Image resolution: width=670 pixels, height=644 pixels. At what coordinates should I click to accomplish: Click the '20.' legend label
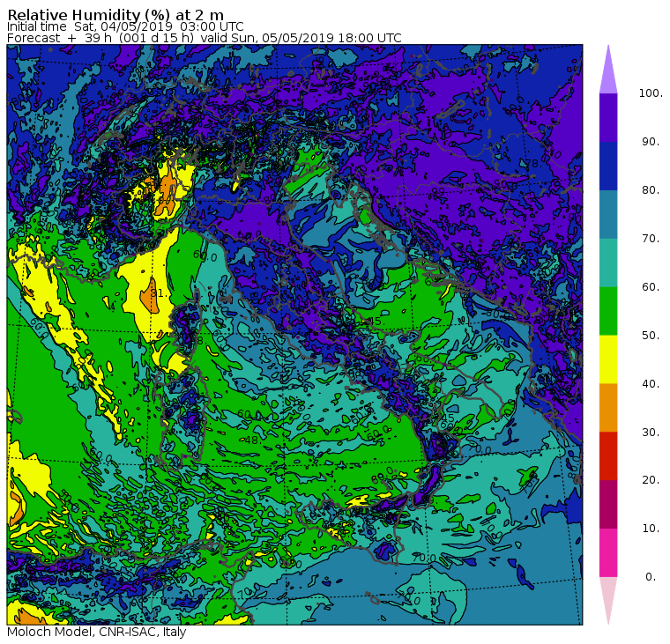pyautogui.click(x=651, y=480)
